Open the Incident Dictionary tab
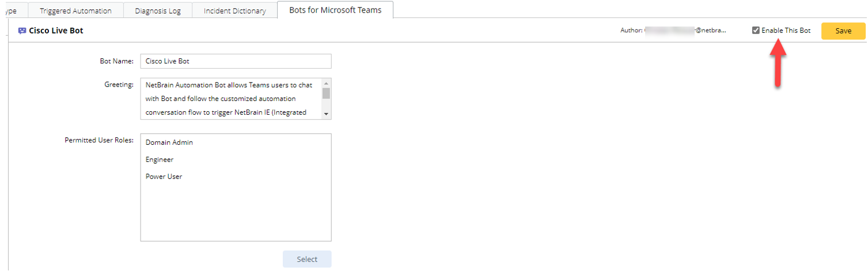The width and height of the screenshot is (868, 271). pyautogui.click(x=234, y=10)
